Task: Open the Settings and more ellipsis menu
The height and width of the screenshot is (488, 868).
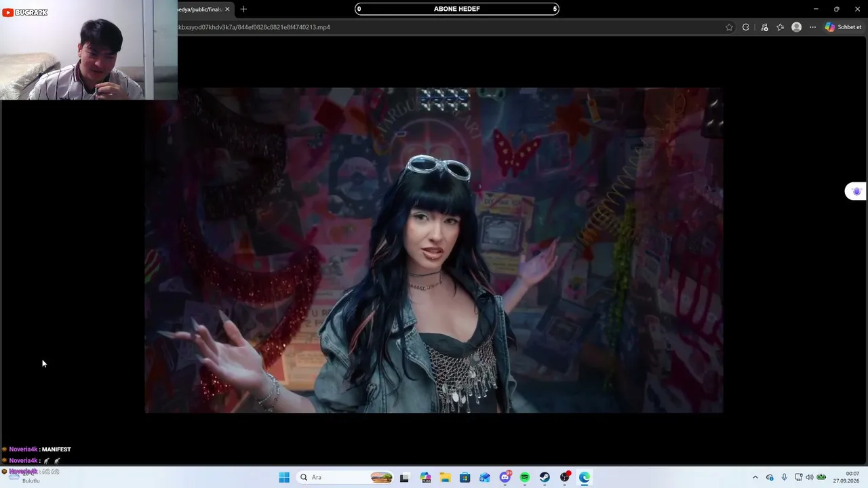Action: point(812,27)
